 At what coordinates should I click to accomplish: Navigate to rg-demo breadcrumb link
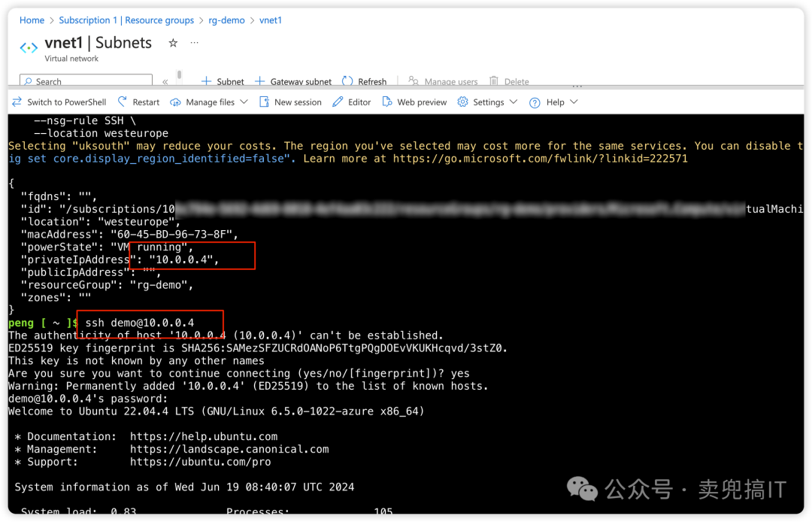[226, 20]
